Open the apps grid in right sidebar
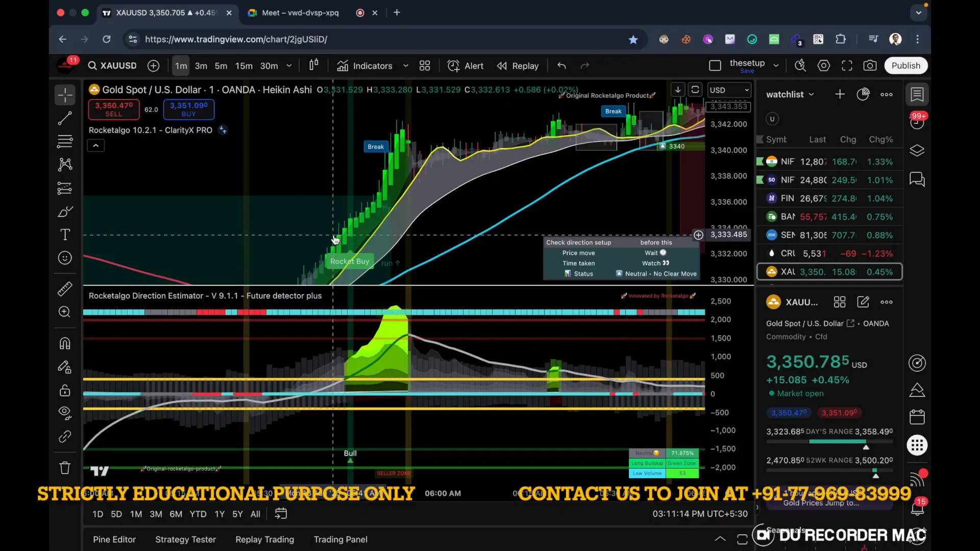 coord(917,445)
